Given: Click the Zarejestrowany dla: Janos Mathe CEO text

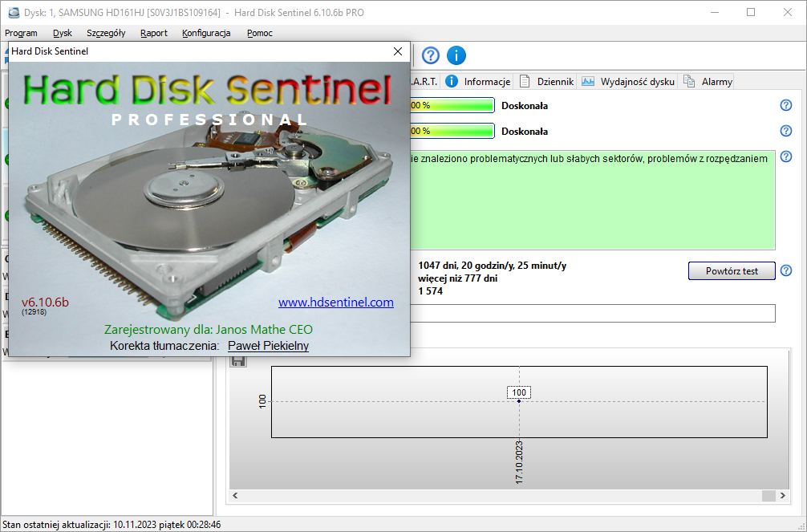Looking at the screenshot, I should click(209, 330).
